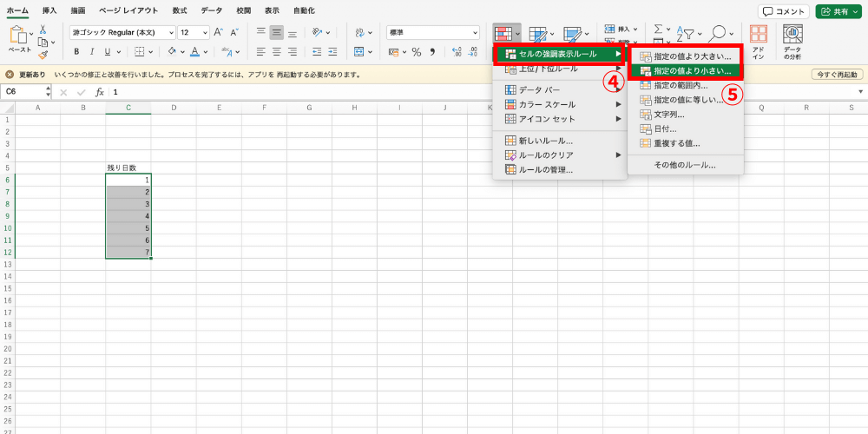Open the number format 標準 dropdown
868x434 pixels.
click(x=475, y=33)
